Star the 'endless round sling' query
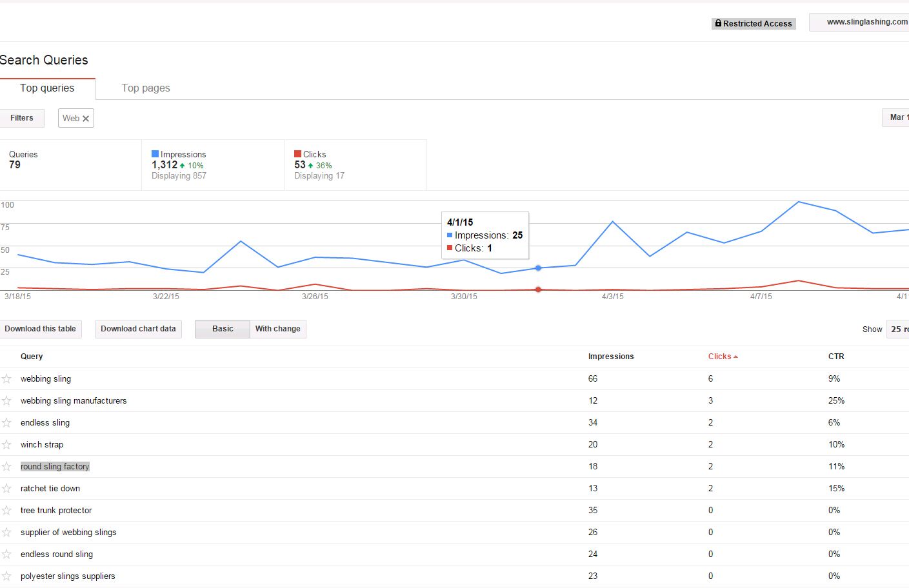This screenshot has width=909, height=588. 6,554
